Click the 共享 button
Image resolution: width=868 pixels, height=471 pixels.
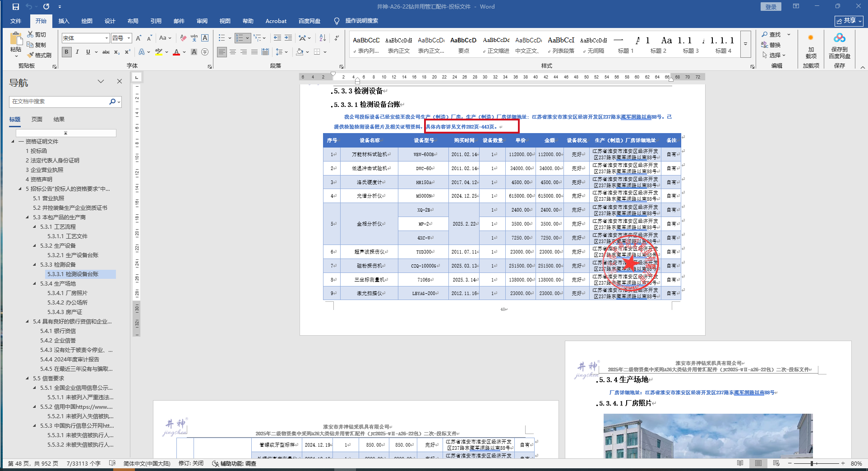pyautogui.click(x=849, y=21)
